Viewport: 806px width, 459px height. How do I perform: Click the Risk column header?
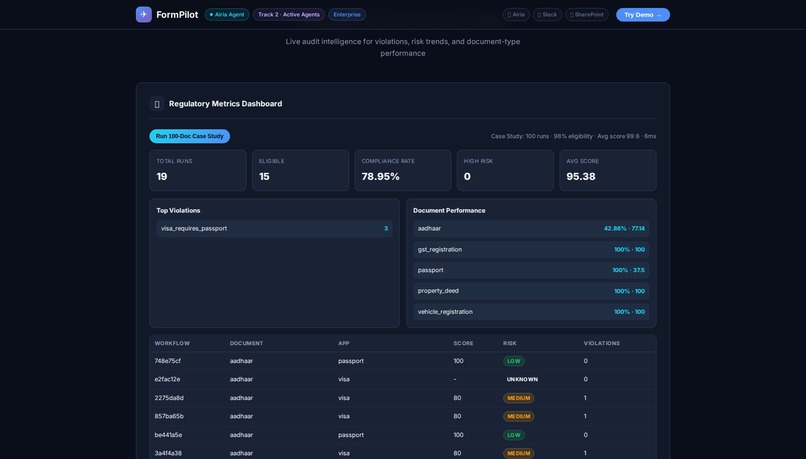click(509, 343)
